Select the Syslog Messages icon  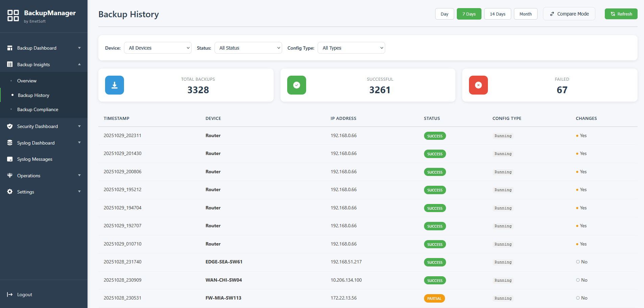click(10, 159)
